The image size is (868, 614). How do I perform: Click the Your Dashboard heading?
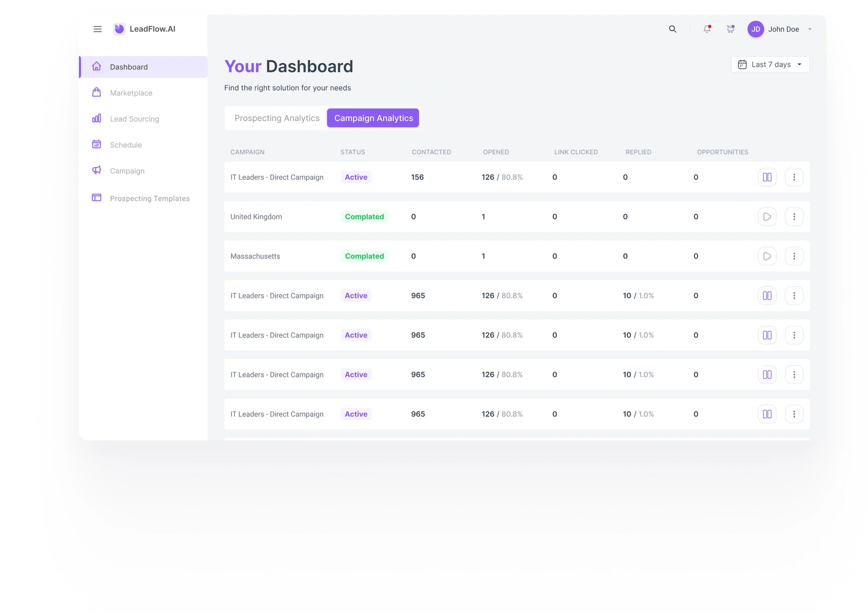point(289,66)
